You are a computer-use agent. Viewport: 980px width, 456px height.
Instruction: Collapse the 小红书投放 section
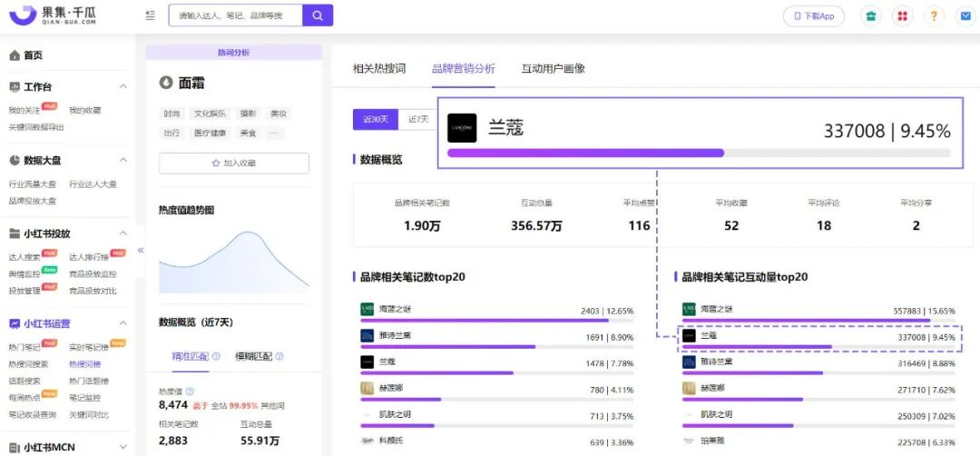[123, 233]
